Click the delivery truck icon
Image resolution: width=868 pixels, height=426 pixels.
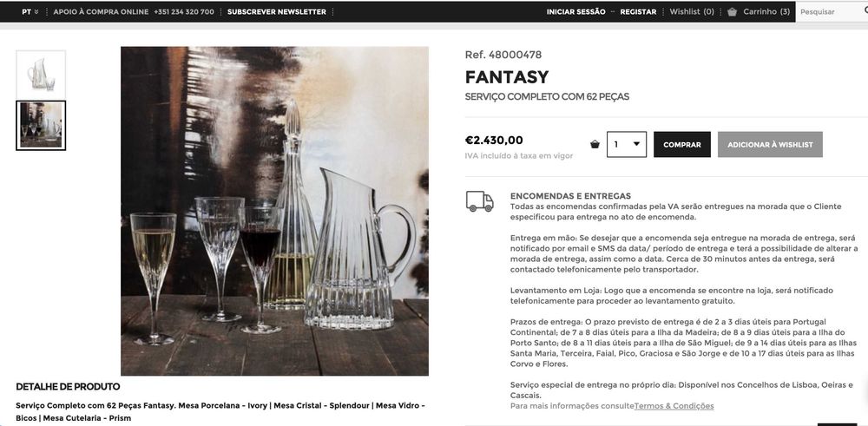(x=479, y=201)
